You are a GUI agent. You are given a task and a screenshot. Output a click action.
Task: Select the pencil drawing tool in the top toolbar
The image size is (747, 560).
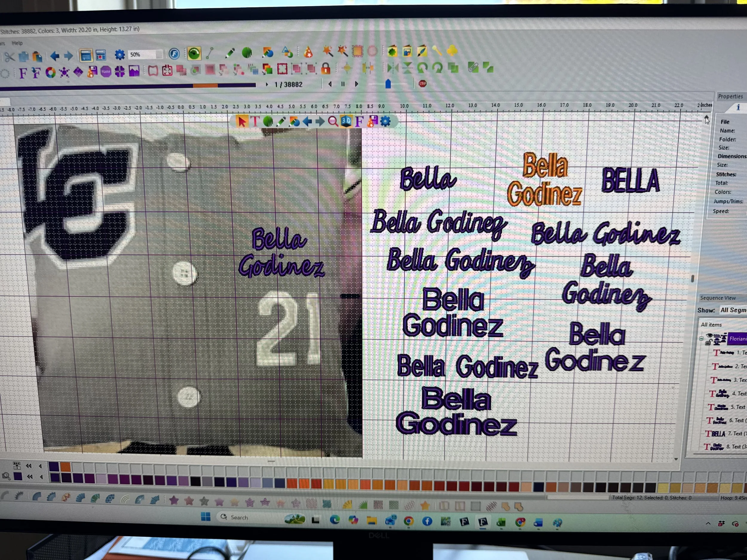tap(230, 53)
